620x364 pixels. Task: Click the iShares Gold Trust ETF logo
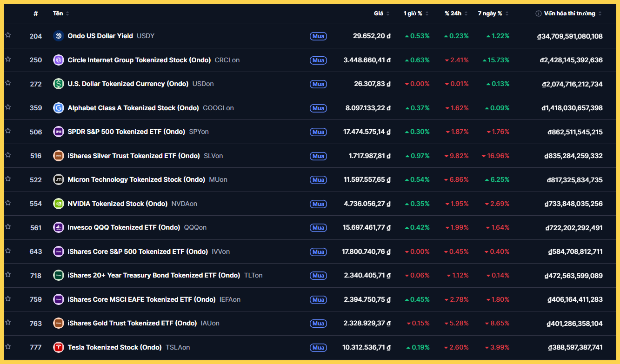tap(58, 323)
